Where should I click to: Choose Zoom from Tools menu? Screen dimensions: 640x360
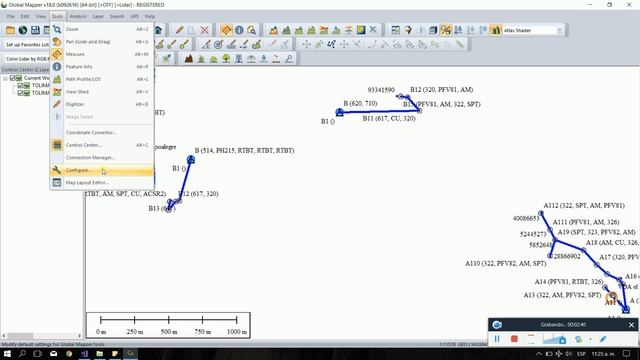(x=102, y=29)
